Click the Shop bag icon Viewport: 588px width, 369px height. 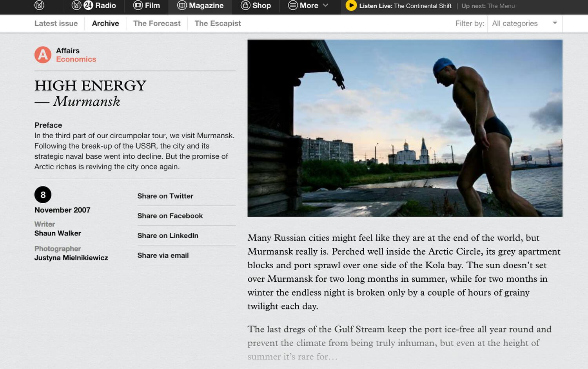click(x=245, y=5)
